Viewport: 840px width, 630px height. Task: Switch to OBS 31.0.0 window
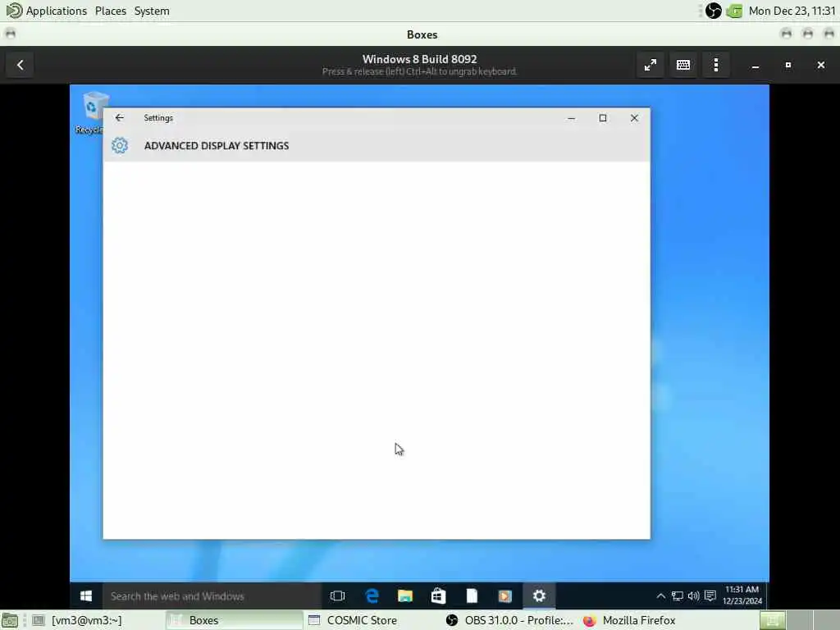(x=510, y=620)
